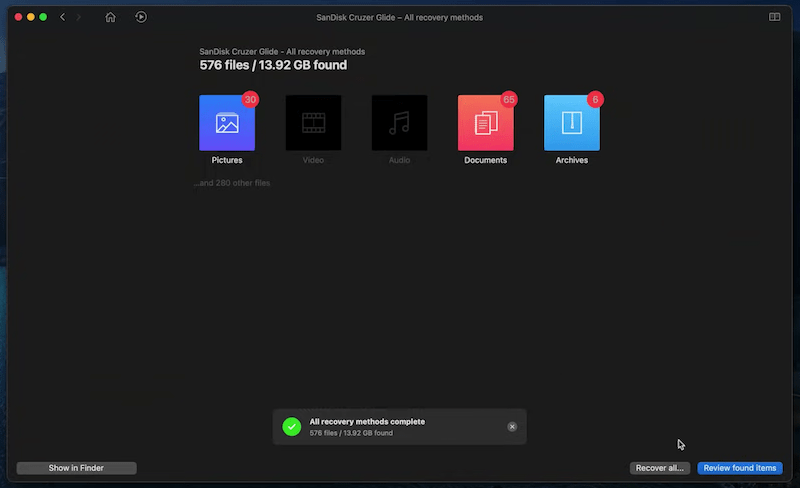
Task: Click the grayed-out Audio category icon
Action: (399, 123)
